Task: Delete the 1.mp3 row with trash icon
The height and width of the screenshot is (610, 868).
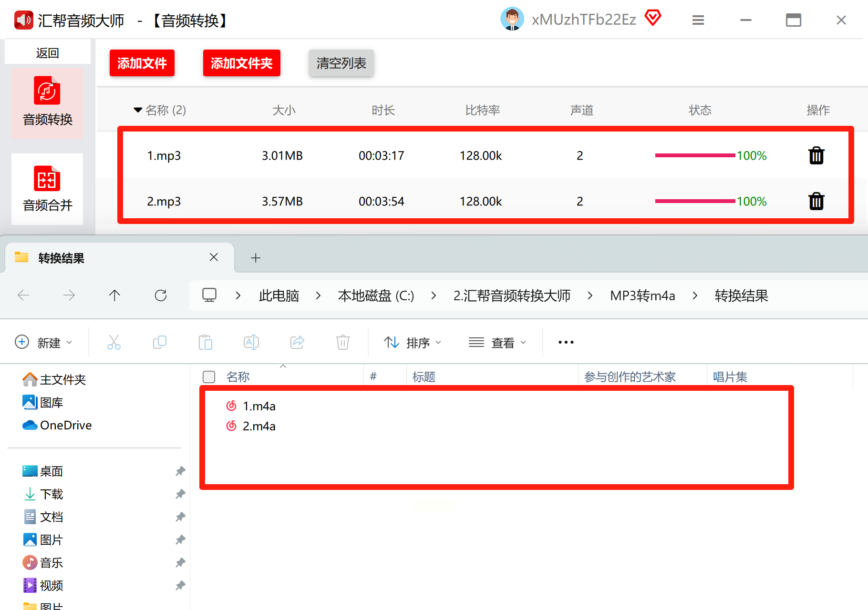Action: tap(816, 155)
